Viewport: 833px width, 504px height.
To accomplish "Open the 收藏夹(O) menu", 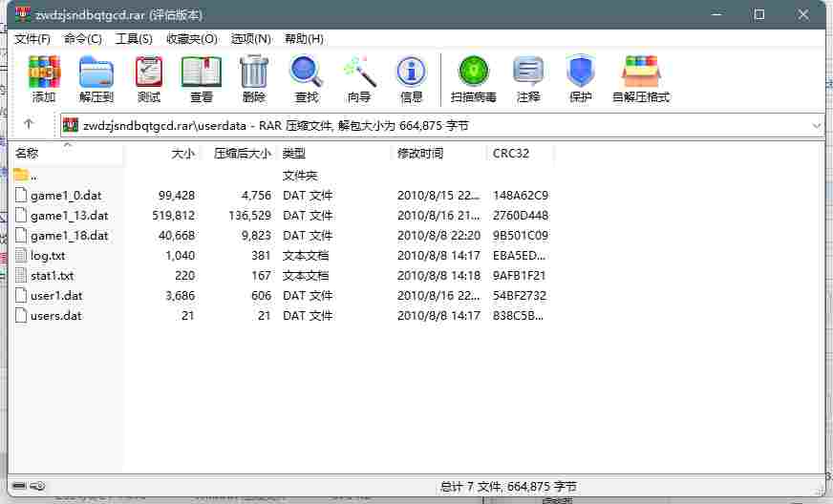I will pyautogui.click(x=192, y=39).
